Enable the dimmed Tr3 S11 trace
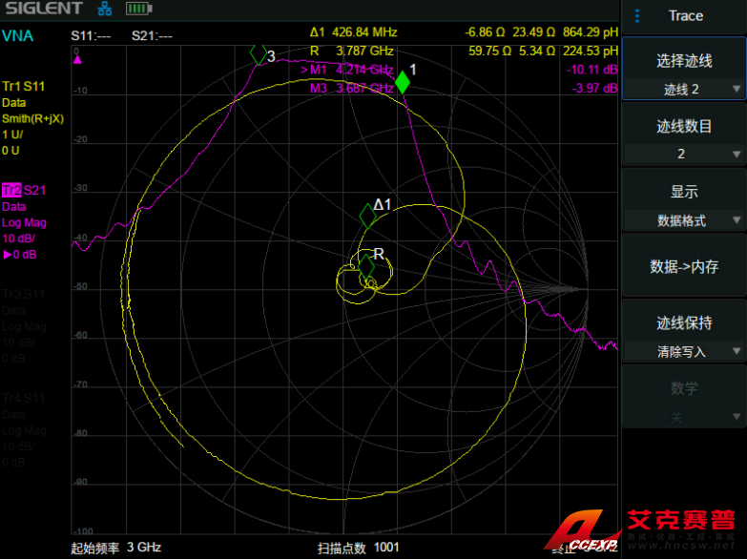Screen dimensions: 747x560 pyautogui.click(x=24, y=295)
